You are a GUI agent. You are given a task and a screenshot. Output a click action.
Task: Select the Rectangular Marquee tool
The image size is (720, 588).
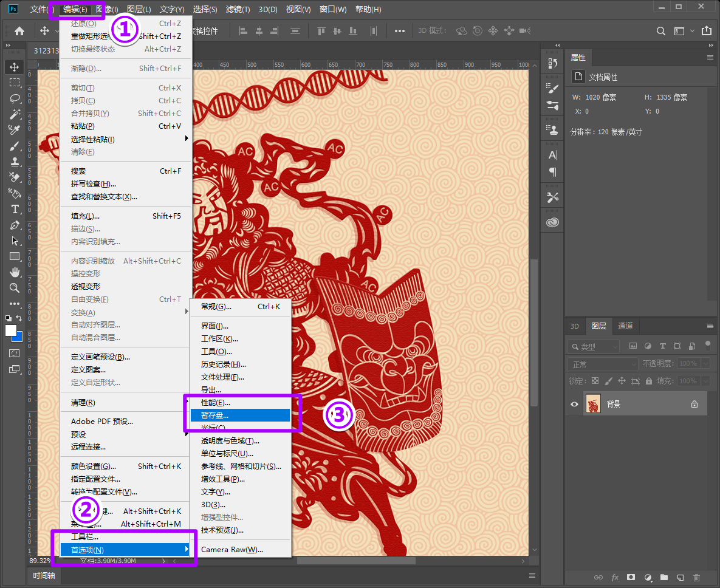[x=15, y=83]
